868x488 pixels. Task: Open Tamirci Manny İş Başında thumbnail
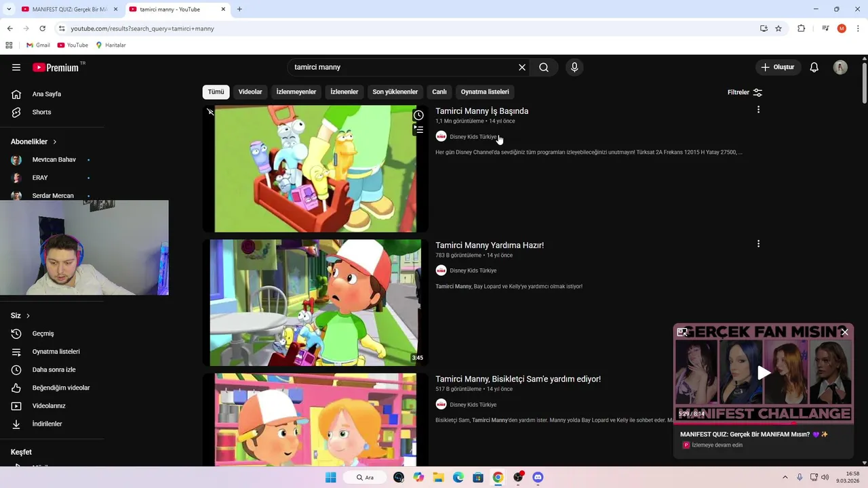(x=315, y=169)
